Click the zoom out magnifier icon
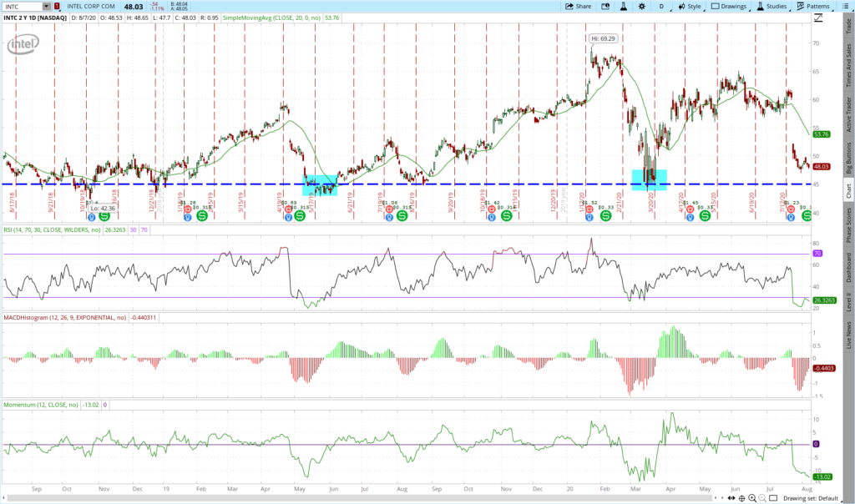The image size is (855, 504). [x=762, y=498]
